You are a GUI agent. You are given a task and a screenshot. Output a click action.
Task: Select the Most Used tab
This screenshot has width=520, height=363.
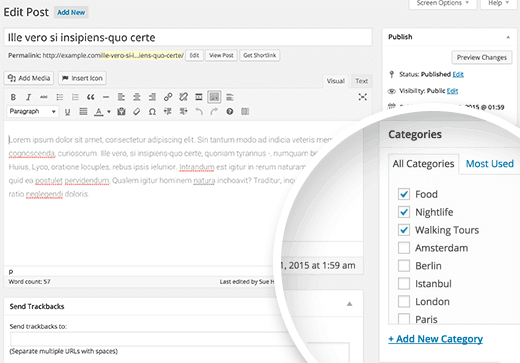tap(490, 164)
